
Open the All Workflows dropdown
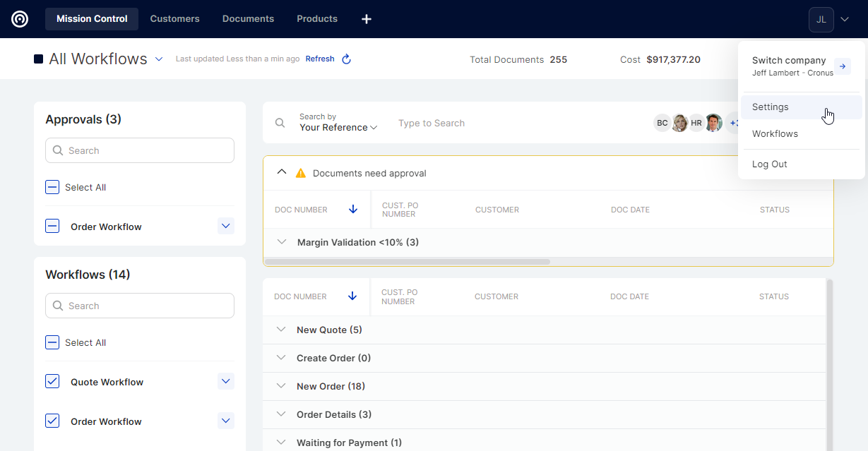(159, 59)
